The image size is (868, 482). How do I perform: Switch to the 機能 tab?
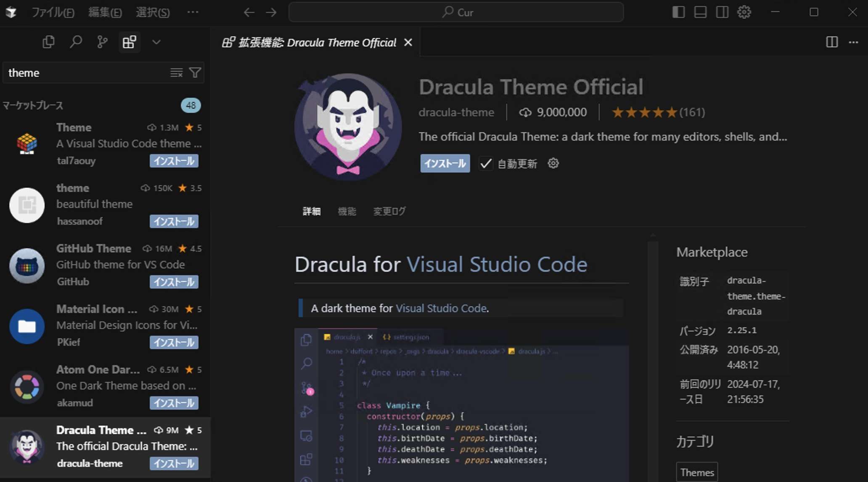347,211
